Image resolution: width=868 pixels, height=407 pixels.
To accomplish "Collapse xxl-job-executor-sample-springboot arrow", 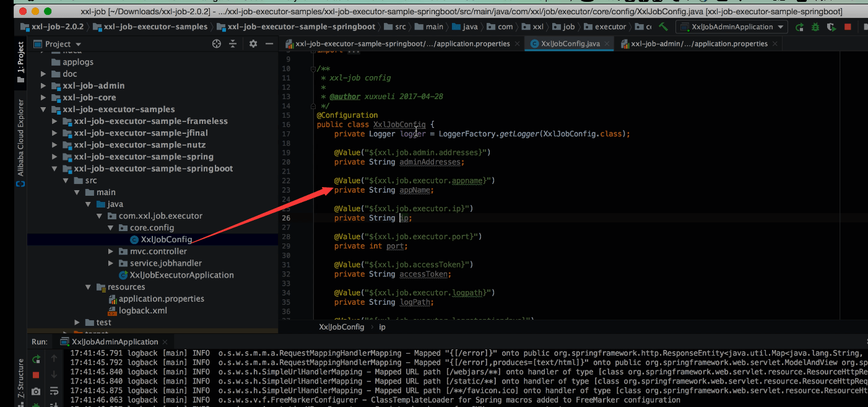I will pyautogui.click(x=54, y=168).
